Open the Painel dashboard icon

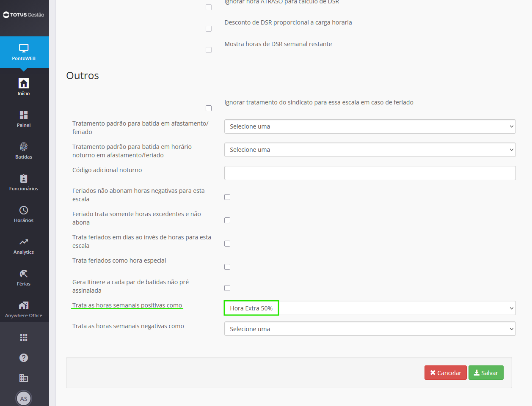(x=24, y=115)
